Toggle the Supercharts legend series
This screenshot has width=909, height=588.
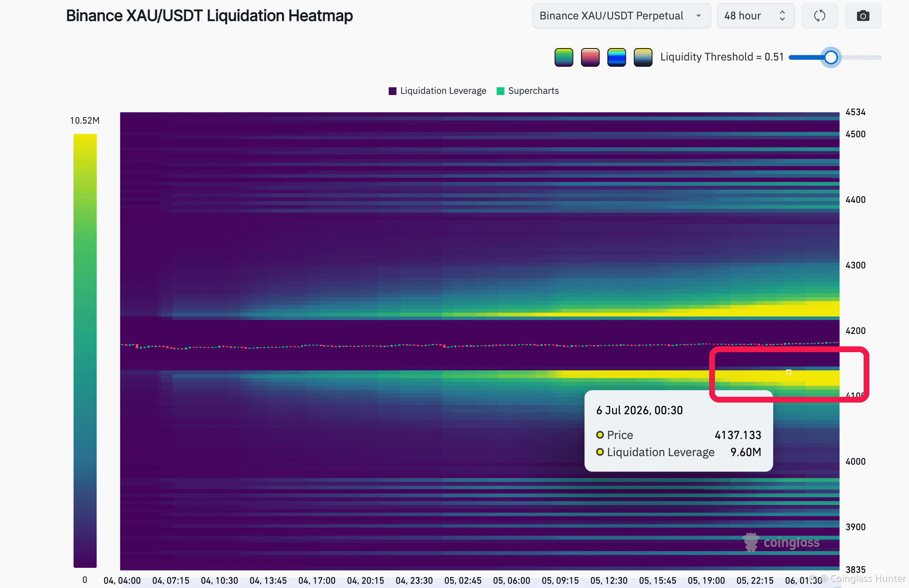pos(528,91)
